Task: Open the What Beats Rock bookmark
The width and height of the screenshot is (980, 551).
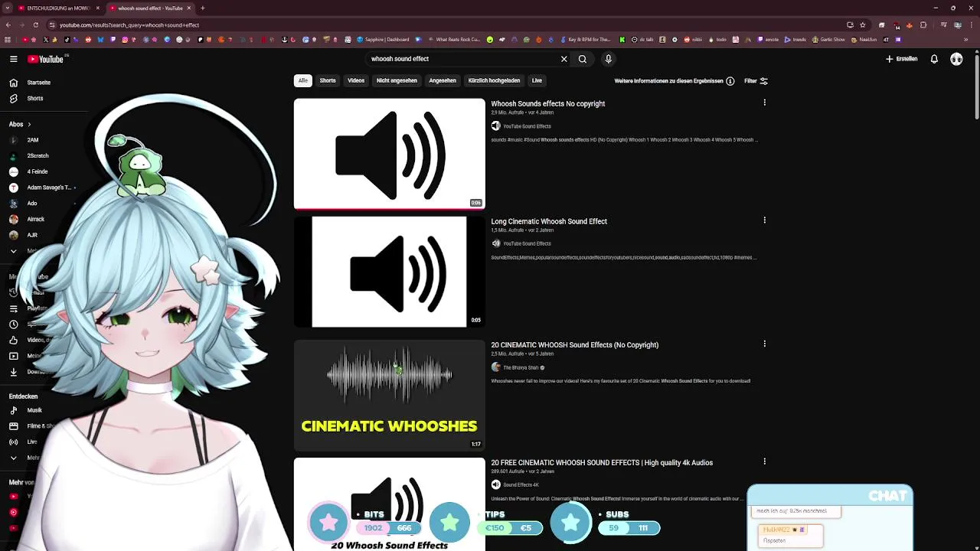Action: pos(453,40)
